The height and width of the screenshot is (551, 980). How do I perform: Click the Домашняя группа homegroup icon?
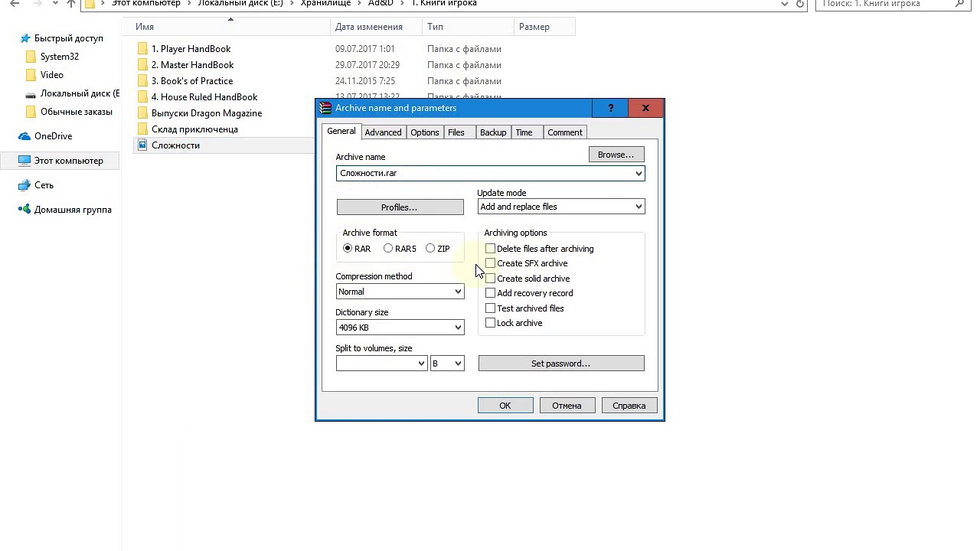[24, 210]
